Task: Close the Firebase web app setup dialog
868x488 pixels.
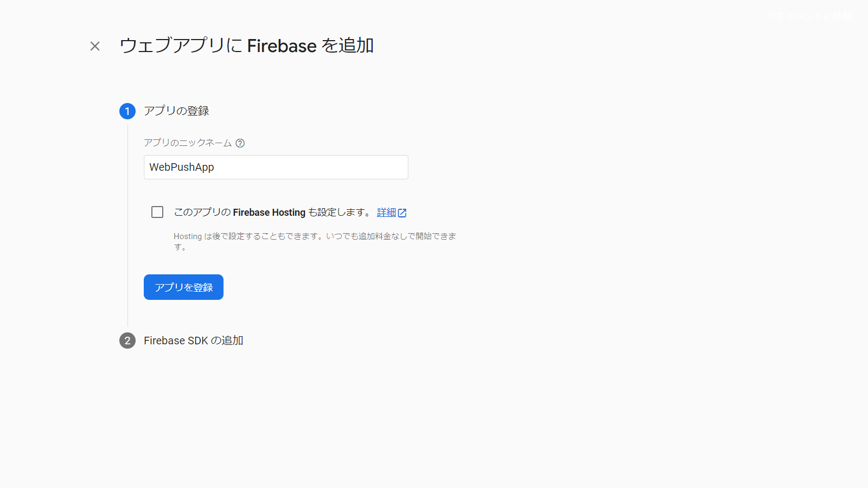Action: click(x=95, y=46)
